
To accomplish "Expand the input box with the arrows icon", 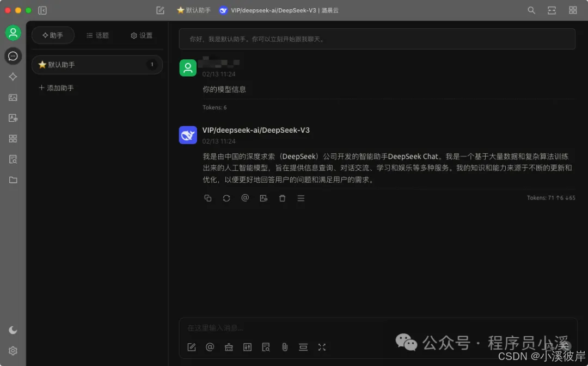I will click(x=322, y=348).
